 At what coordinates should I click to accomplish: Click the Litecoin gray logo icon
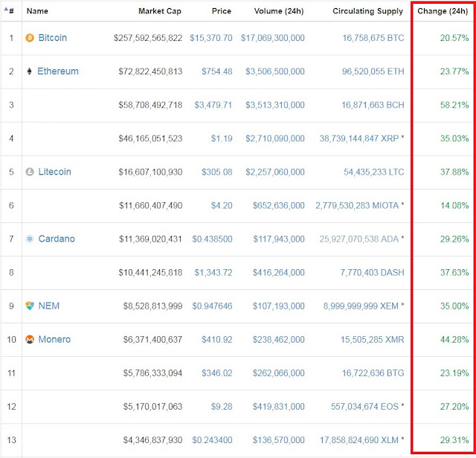pos(30,172)
